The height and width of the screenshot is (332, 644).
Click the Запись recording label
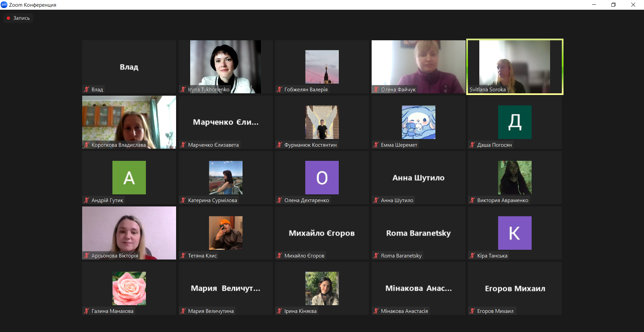[21, 18]
